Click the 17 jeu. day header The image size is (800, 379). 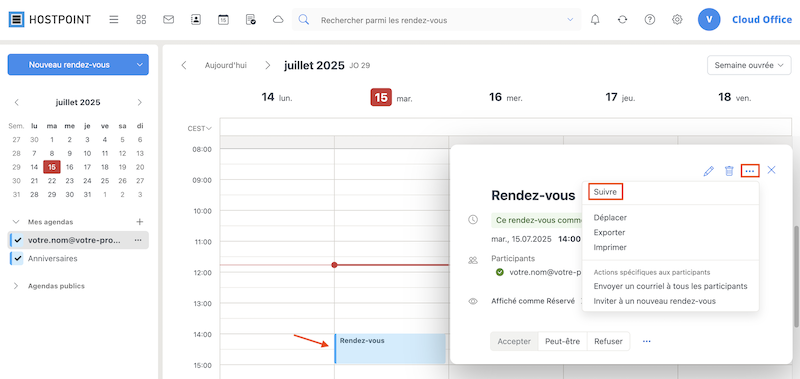620,97
